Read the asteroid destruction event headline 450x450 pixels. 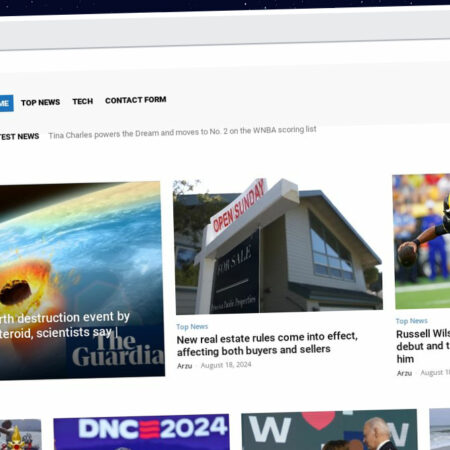tap(65, 325)
